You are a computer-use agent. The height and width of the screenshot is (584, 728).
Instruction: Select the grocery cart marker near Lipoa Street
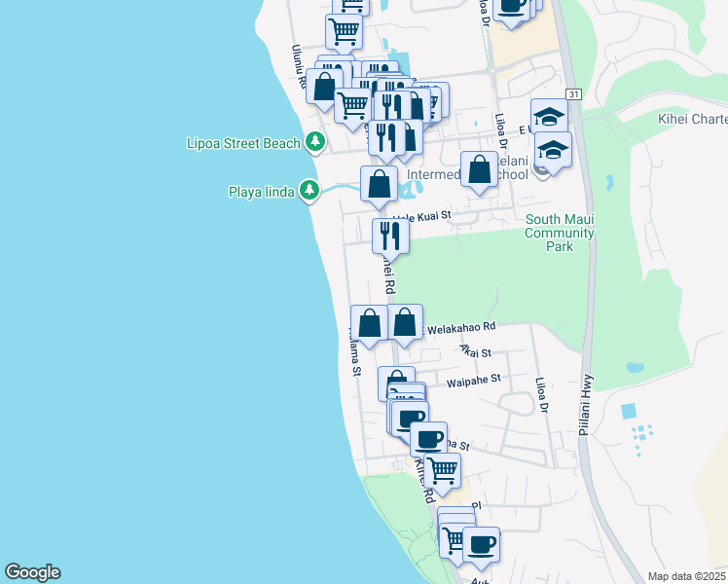pos(352,107)
